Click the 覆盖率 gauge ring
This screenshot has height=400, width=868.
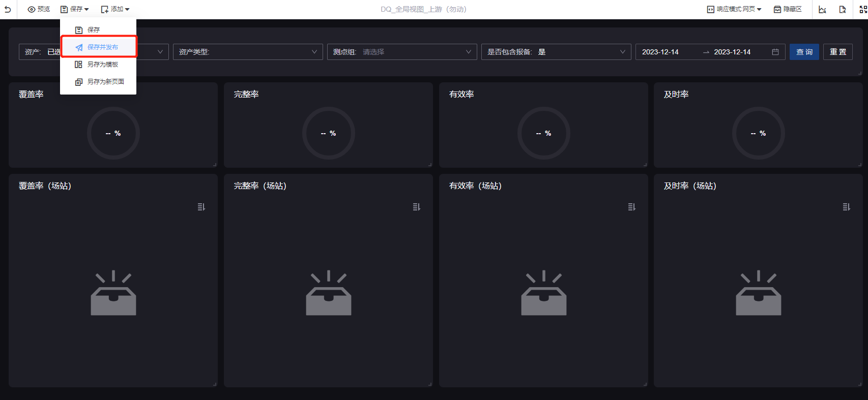tap(113, 133)
